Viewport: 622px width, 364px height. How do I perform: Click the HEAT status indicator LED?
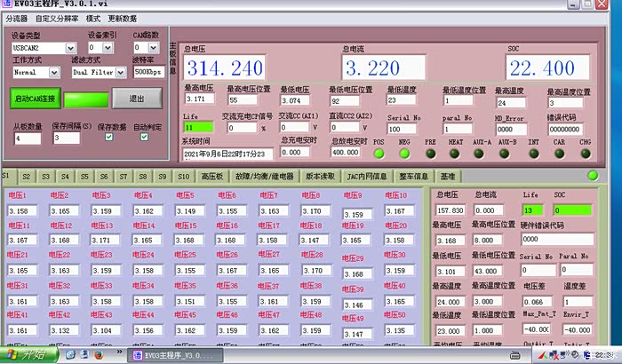pyautogui.click(x=456, y=153)
